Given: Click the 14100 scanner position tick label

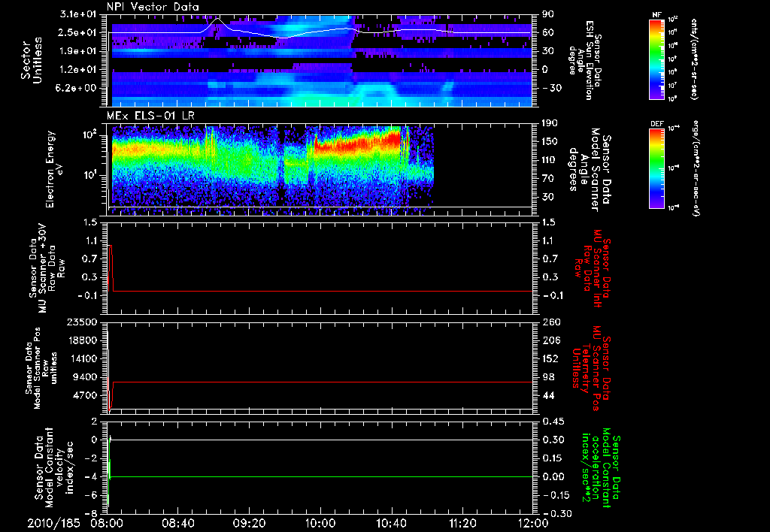Looking at the screenshot, I should pos(81,359).
